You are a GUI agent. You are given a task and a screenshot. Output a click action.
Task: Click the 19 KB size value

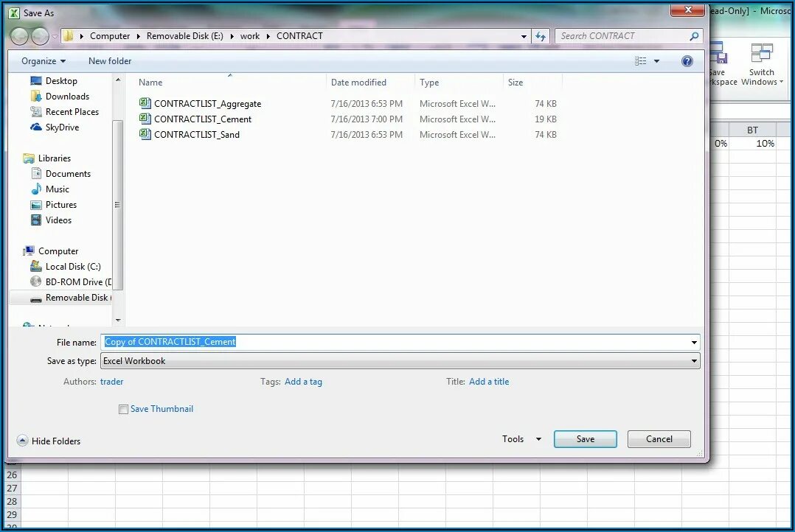(x=546, y=119)
